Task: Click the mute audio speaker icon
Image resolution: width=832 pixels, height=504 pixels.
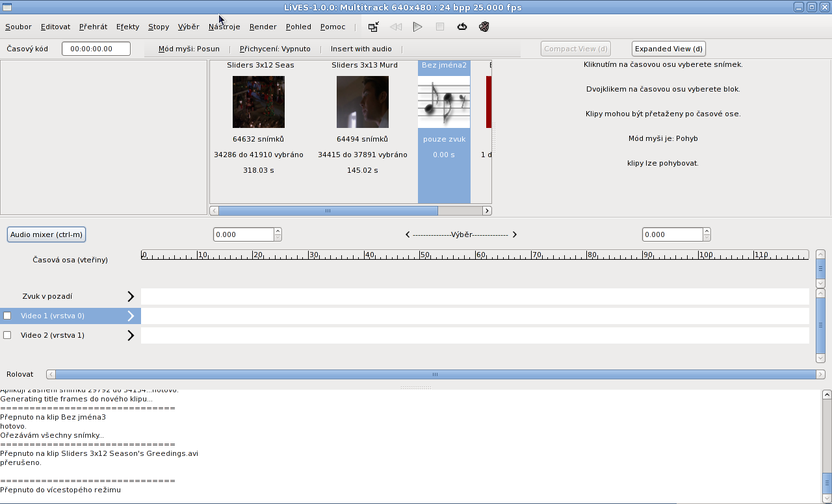Action: coord(484,27)
